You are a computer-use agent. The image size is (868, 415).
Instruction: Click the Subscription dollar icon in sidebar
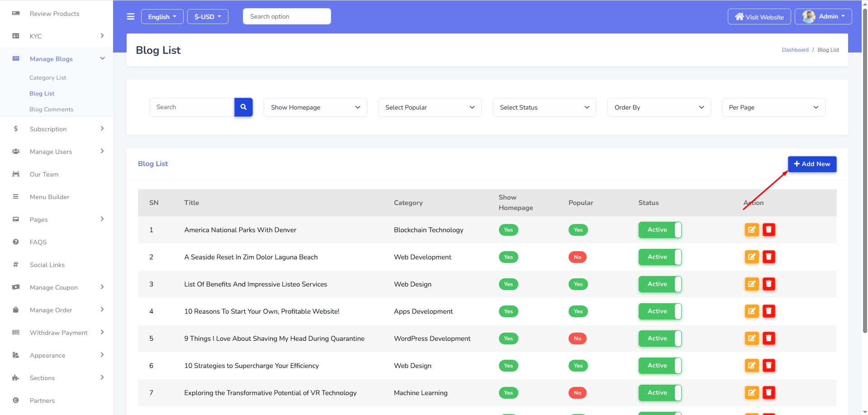tap(16, 129)
